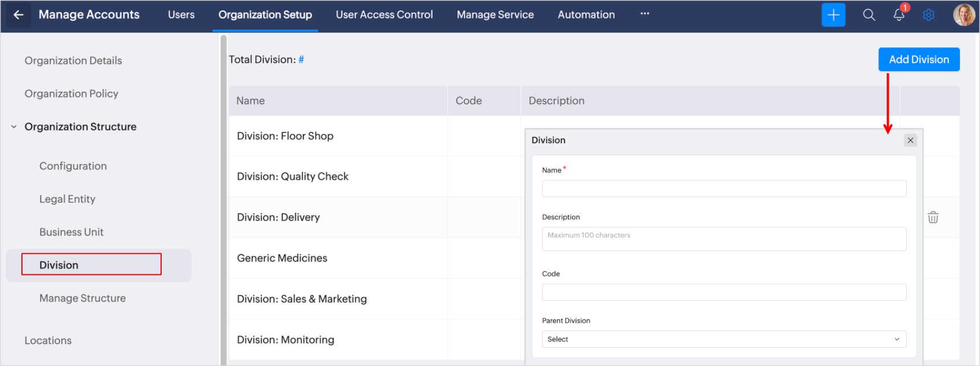Open the more options ellipsis menu
This screenshot has height=366, width=980.
(644, 14)
